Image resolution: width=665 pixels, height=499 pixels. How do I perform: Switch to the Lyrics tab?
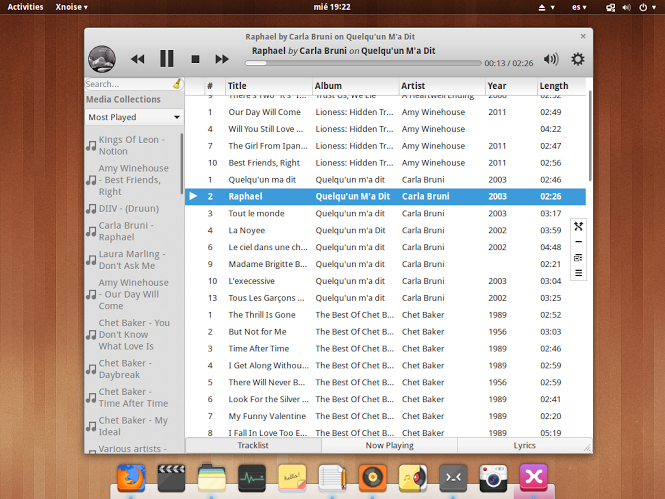coord(524,445)
